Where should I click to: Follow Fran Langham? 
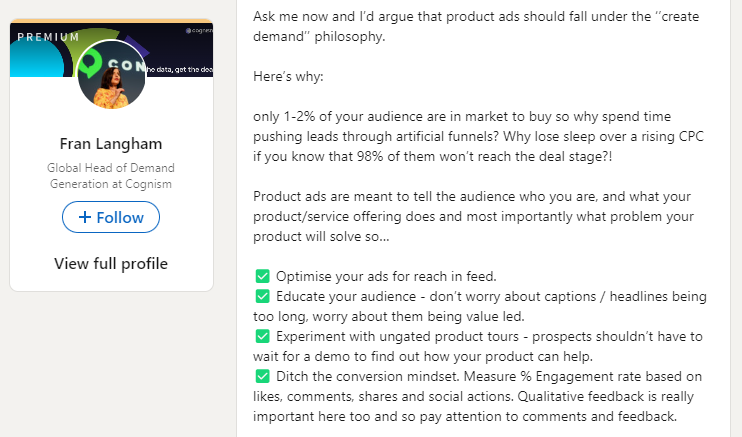pos(111,217)
